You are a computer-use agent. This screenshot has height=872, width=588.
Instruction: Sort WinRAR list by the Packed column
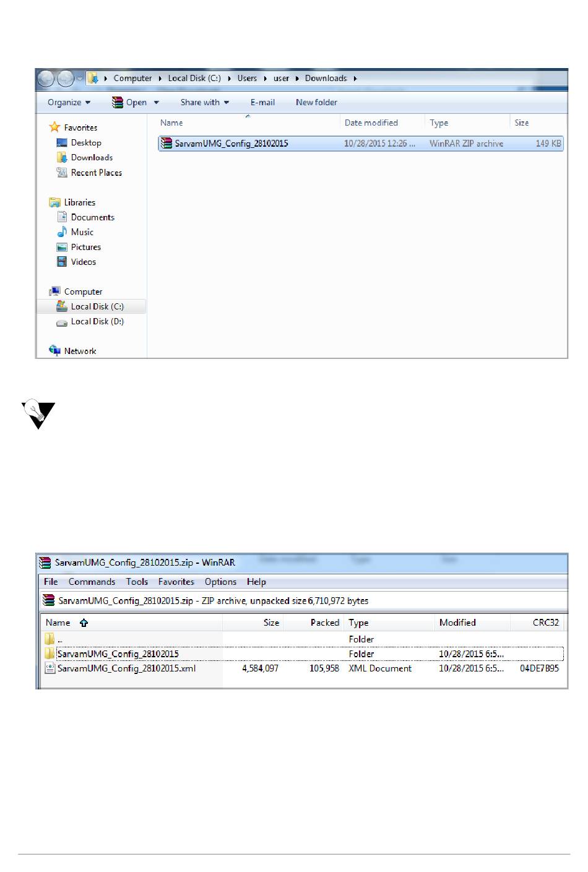point(324,623)
